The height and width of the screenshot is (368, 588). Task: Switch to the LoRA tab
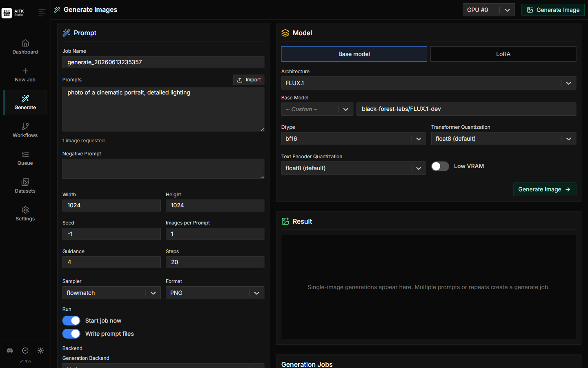click(503, 54)
